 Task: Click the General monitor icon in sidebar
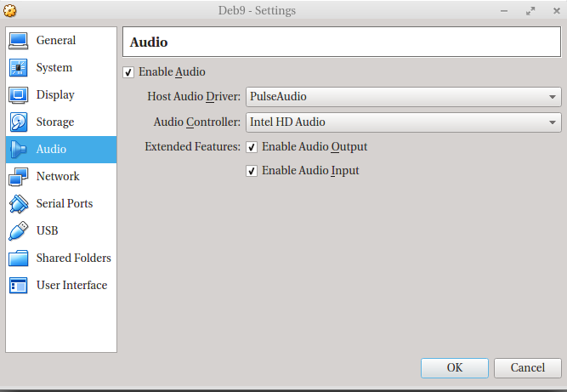point(19,41)
